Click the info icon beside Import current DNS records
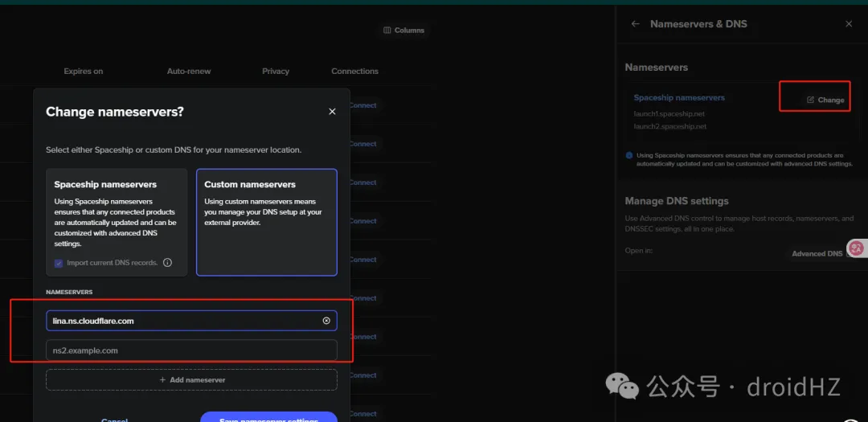Screen dimensions: 868x422 [x=168, y=263]
